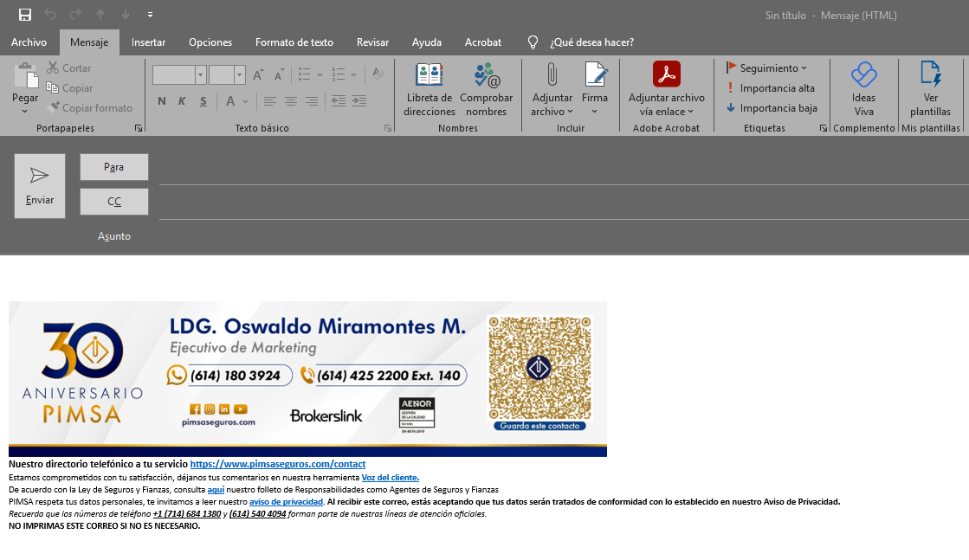The height and width of the screenshot is (560, 969).
Task: Click Copiar formato brush tool
Action: click(90, 107)
